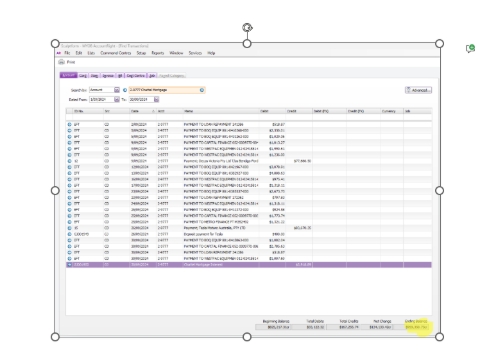The width and height of the screenshot is (480, 360).
Task: Click blue arrow left of account field
Action: 125,90
